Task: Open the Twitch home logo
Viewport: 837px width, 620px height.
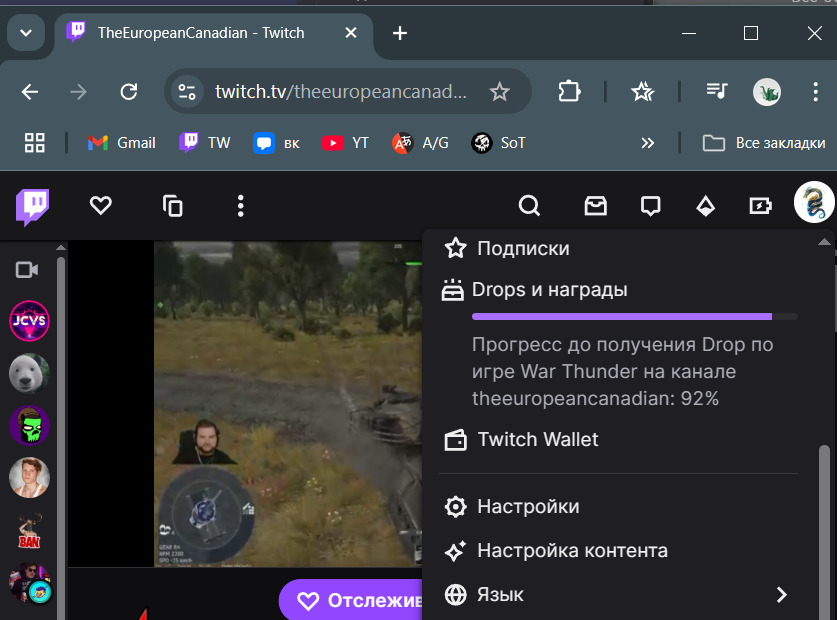Action: click(33, 206)
